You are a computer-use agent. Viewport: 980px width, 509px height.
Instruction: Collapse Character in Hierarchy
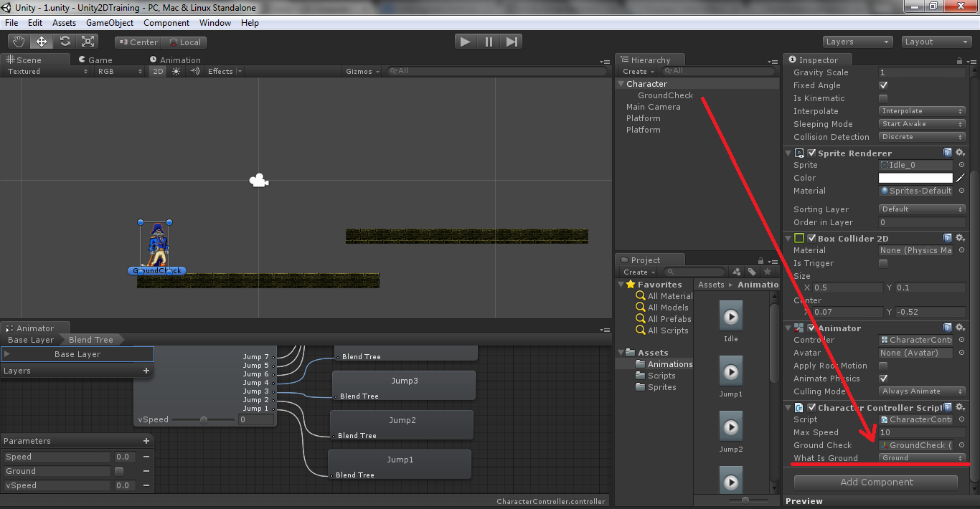[x=621, y=84]
